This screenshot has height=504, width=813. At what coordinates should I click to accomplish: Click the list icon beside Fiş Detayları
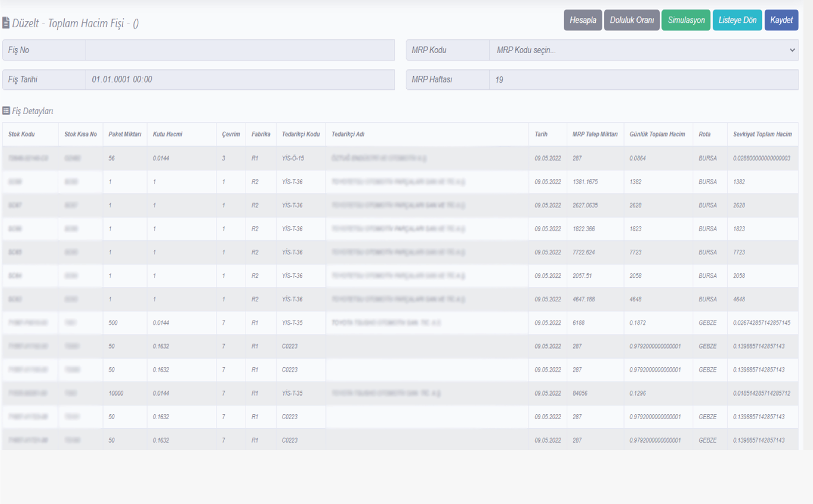point(6,111)
